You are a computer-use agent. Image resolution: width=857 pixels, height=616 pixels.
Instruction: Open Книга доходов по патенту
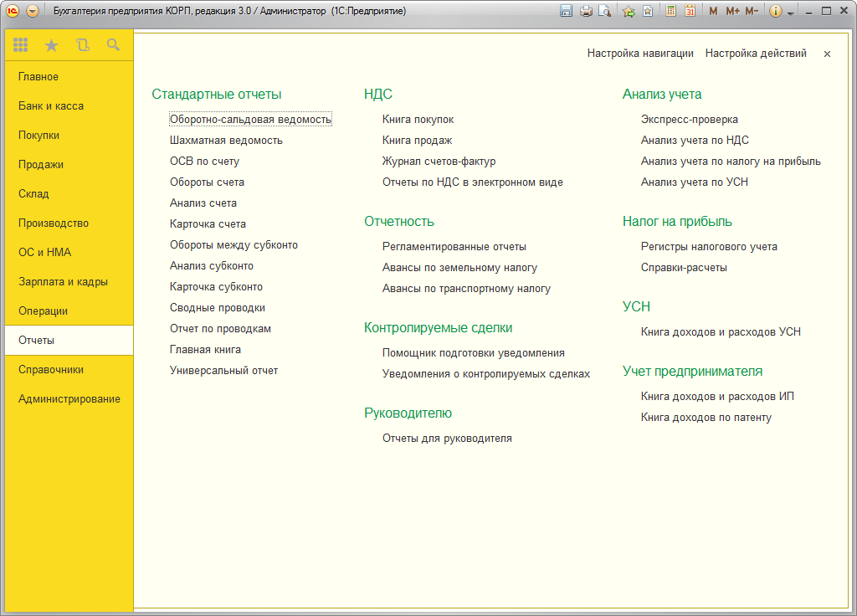(x=706, y=418)
